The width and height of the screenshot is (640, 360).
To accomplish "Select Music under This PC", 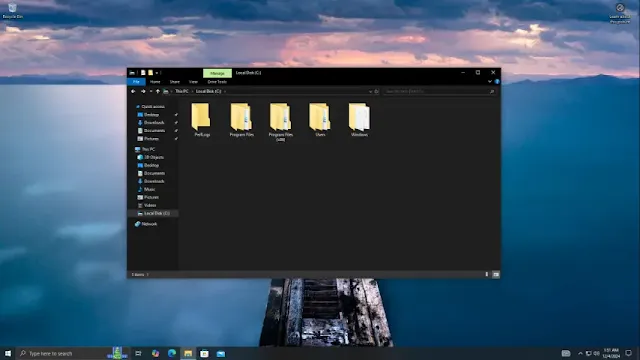I will click(149, 189).
